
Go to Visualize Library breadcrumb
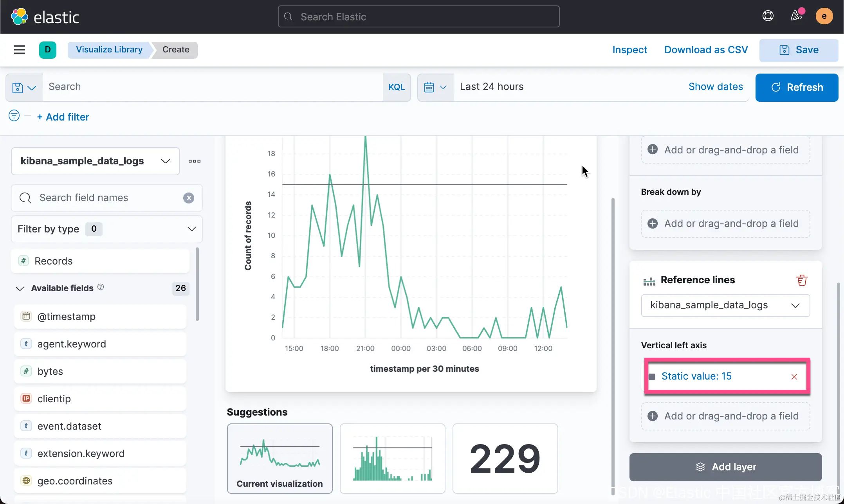click(109, 50)
